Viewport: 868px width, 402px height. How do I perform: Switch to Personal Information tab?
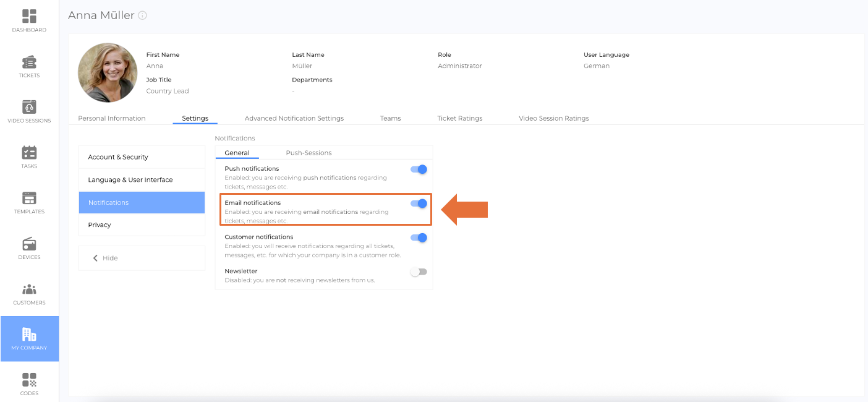[x=112, y=118]
